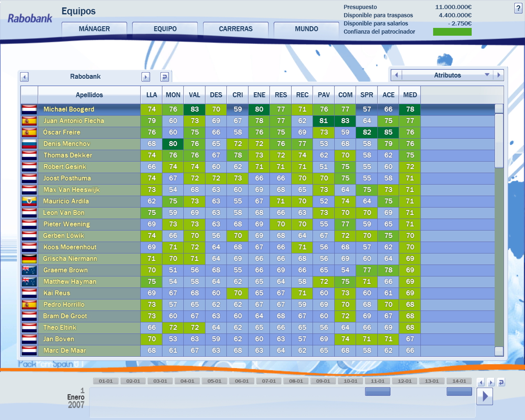
Task: Go to previous team with left arrow
Action: (x=24, y=77)
